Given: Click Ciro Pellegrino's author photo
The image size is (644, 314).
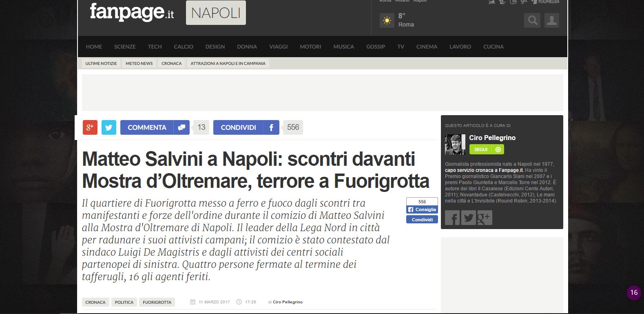Looking at the screenshot, I should pyautogui.click(x=455, y=145).
